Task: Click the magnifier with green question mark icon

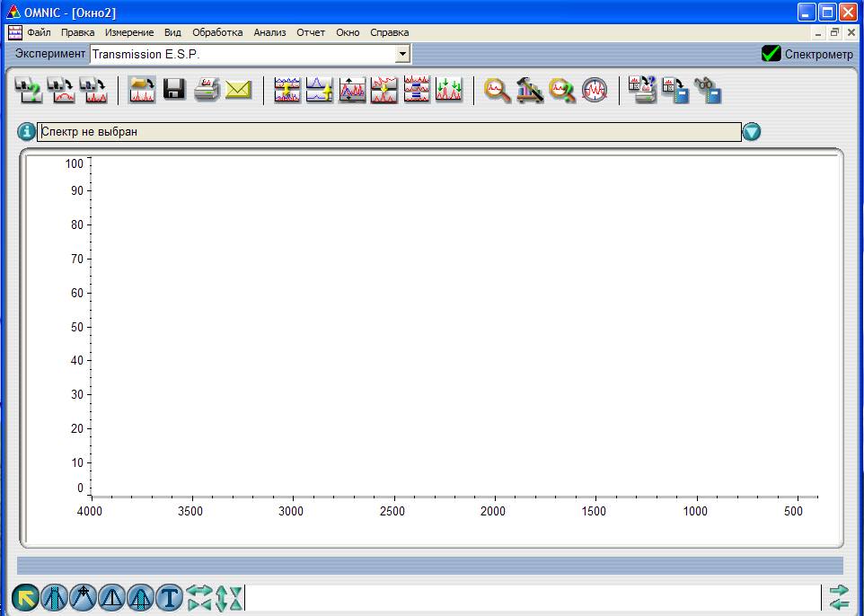Action: tap(562, 91)
